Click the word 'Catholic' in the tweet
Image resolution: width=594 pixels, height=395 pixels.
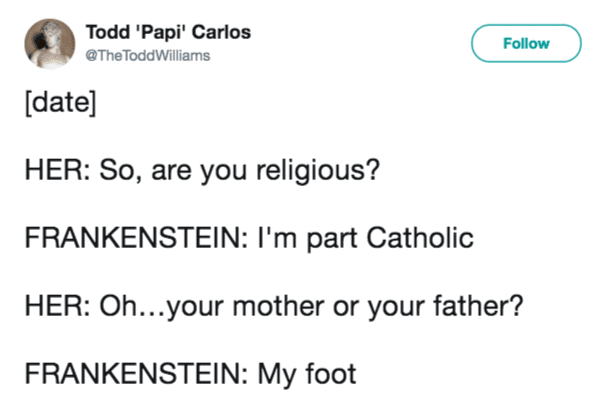pyautogui.click(x=420, y=238)
